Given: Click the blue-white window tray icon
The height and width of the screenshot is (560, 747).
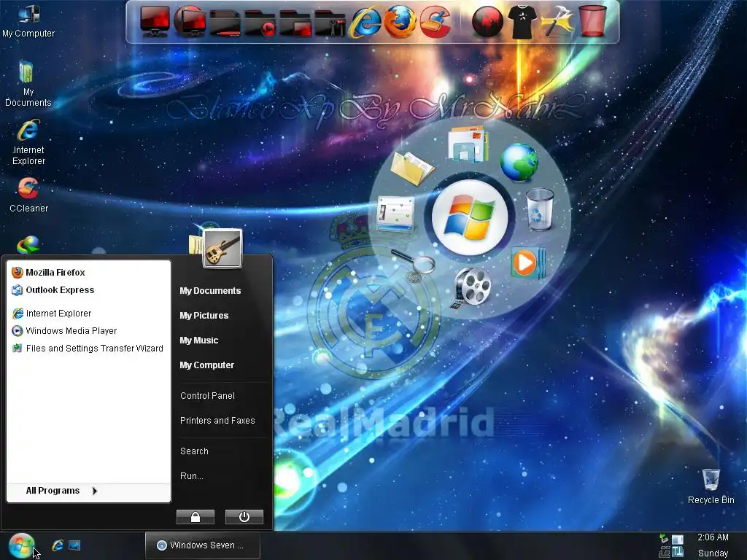Looking at the screenshot, I should point(677,540).
